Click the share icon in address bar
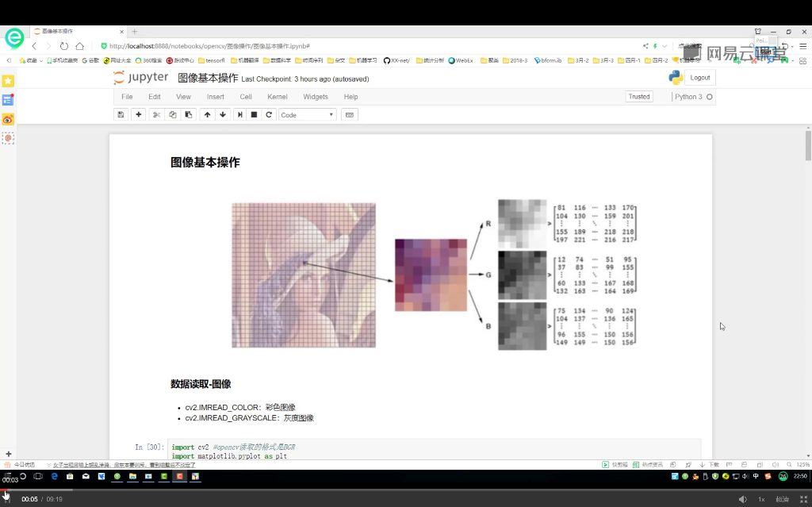 click(x=645, y=46)
